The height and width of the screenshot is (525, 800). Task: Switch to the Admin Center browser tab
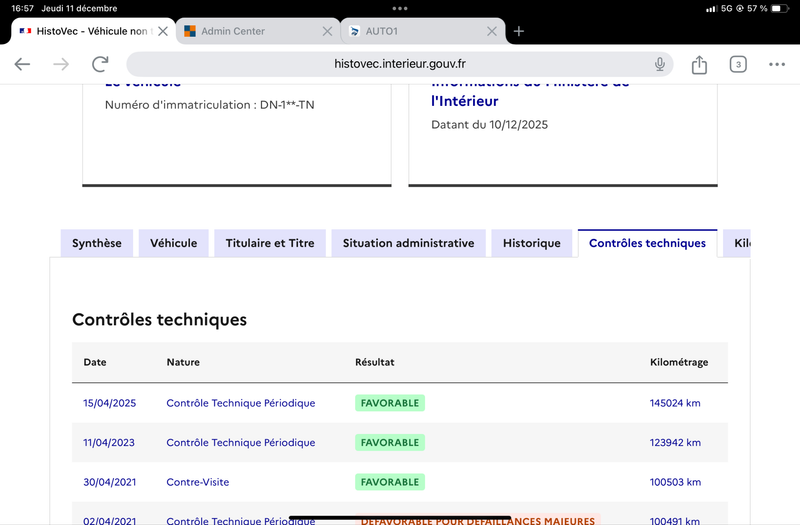(x=245, y=31)
